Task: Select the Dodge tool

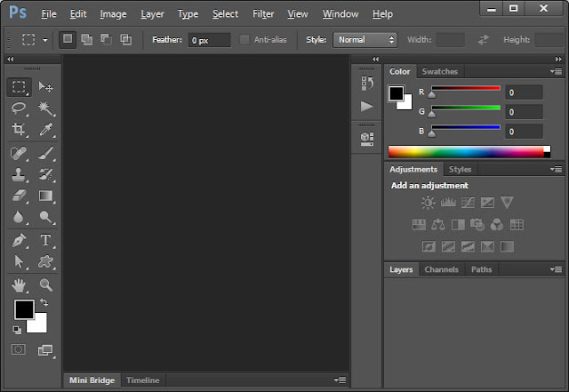Action: pos(45,217)
